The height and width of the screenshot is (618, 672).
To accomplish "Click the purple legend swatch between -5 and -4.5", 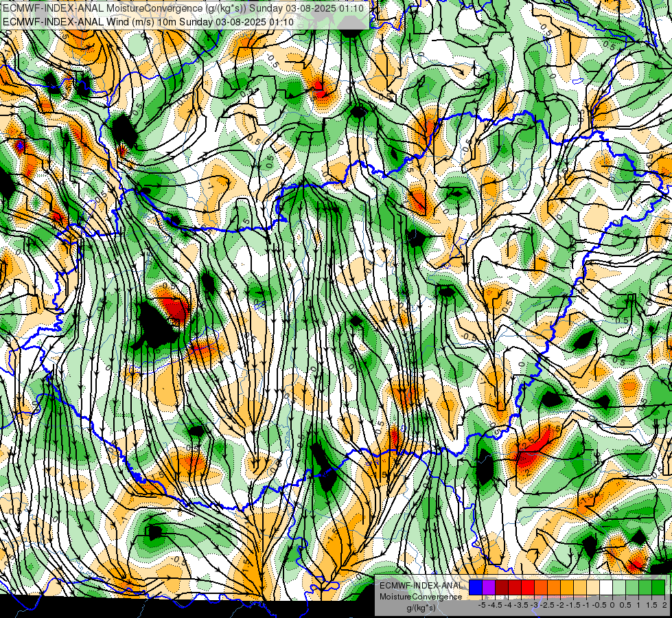I will tap(489, 587).
